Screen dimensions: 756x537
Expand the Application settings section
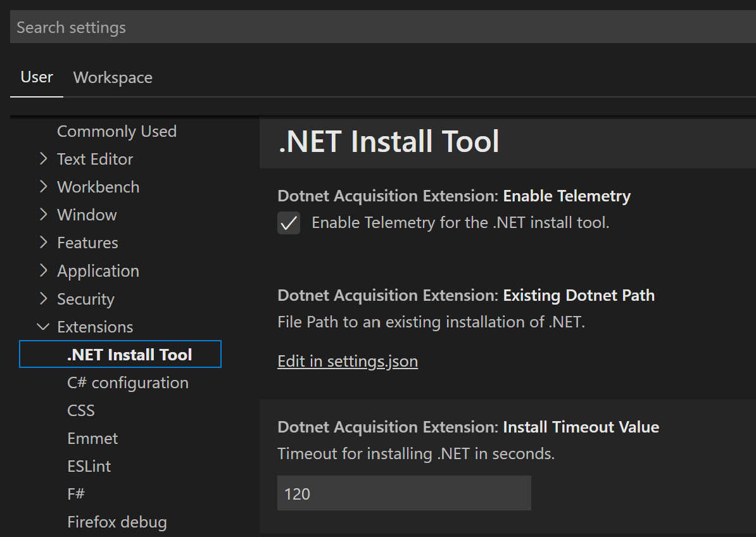click(98, 270)
